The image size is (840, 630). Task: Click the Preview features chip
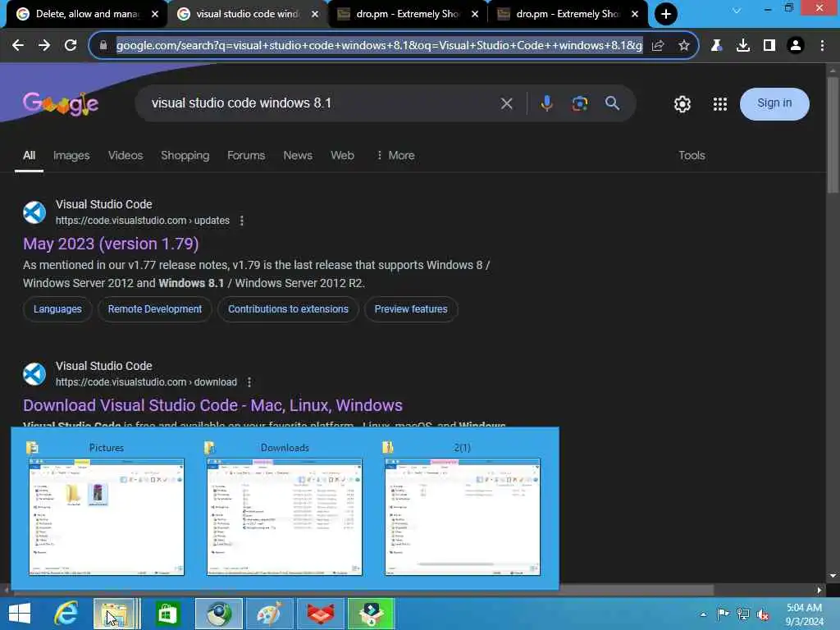pos(411,309)
